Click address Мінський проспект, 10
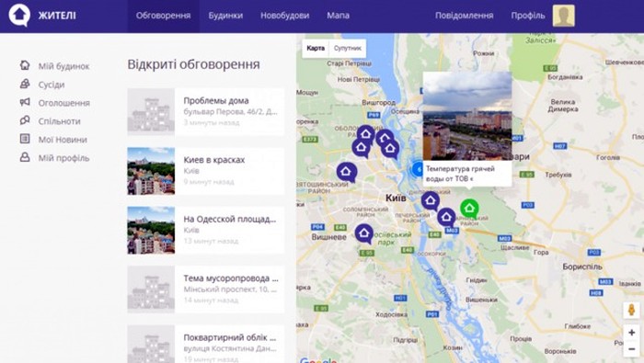The width and height of the screenshot is (644, 363). [x=230, y=289]
